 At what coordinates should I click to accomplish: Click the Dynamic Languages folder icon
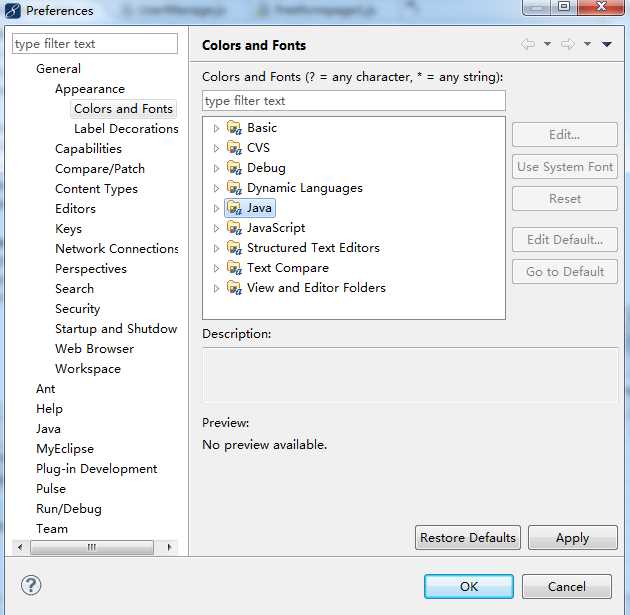234,188
